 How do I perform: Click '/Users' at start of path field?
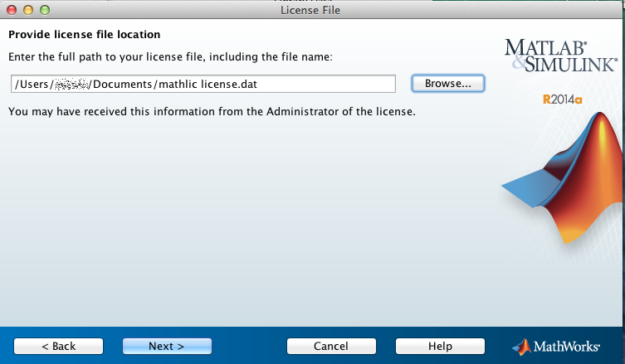click(x=32, y=84)
